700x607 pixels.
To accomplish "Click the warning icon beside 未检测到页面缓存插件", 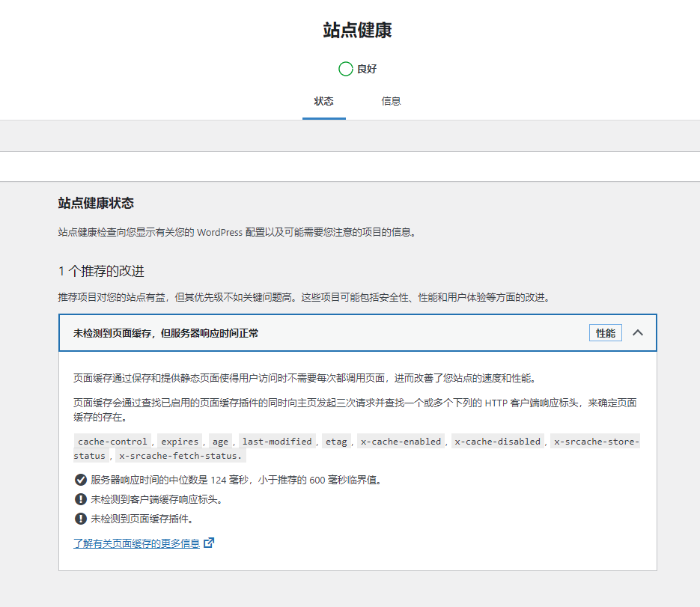I will [81, 519].
